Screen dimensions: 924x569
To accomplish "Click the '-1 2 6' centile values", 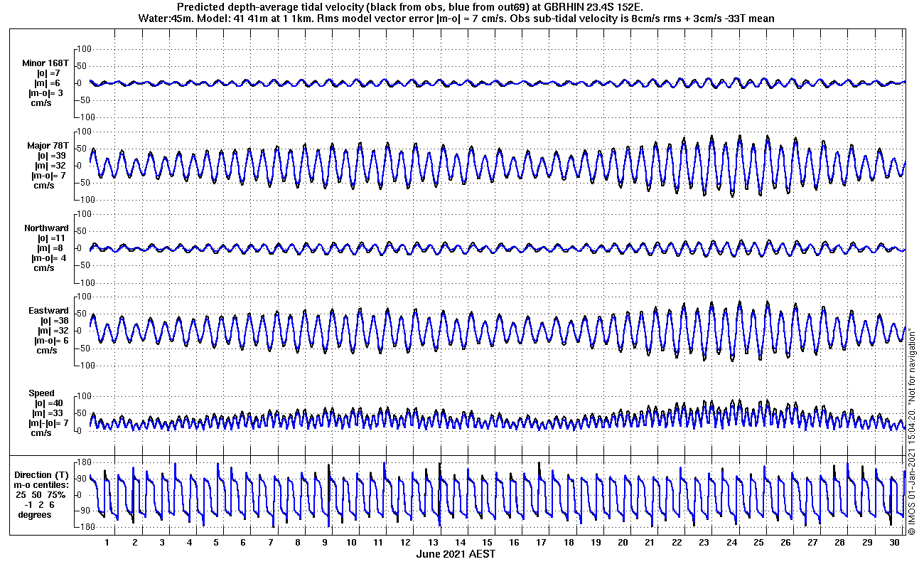I will (x=39, y=505).
